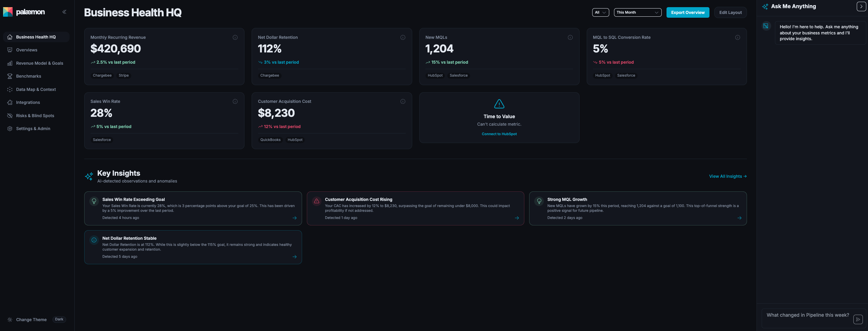The width and height of the screenshot is (868, 331).
Task: Click Connect to HubSpot link
Action: click(499, 134)
